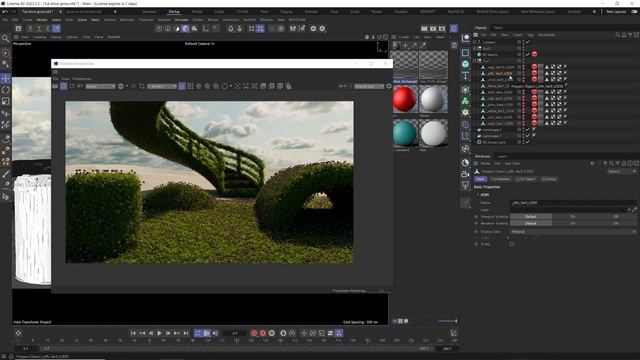Screen dimensions: 640x360
Task: Click the coordinate system icon in top toolbar
Action: [56, 28]
